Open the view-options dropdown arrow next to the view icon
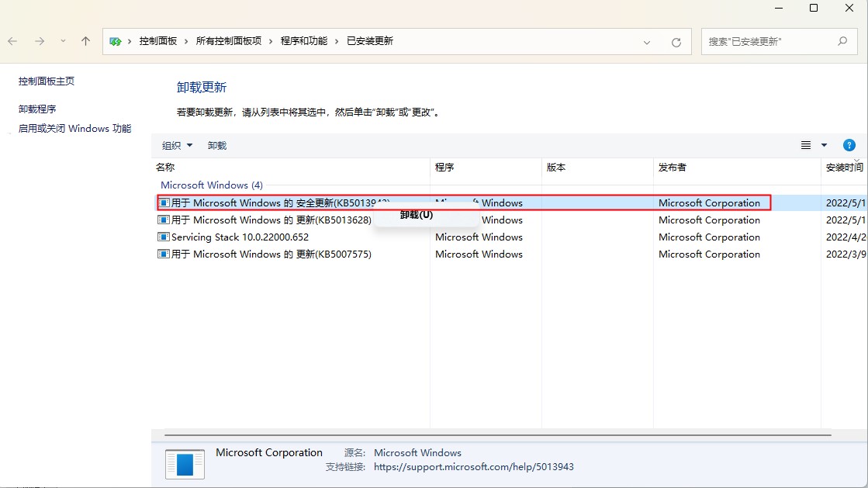This screenshot has height=488, width=868. tap(824, 144)
